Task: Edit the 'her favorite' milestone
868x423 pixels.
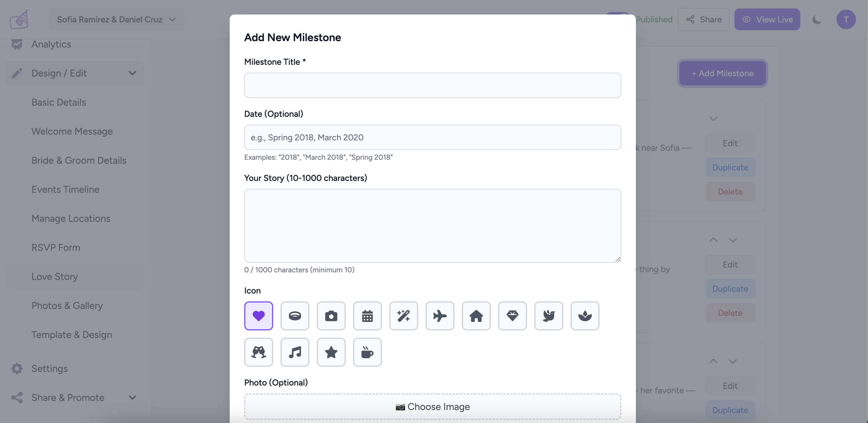Action: tap(730, 386)
